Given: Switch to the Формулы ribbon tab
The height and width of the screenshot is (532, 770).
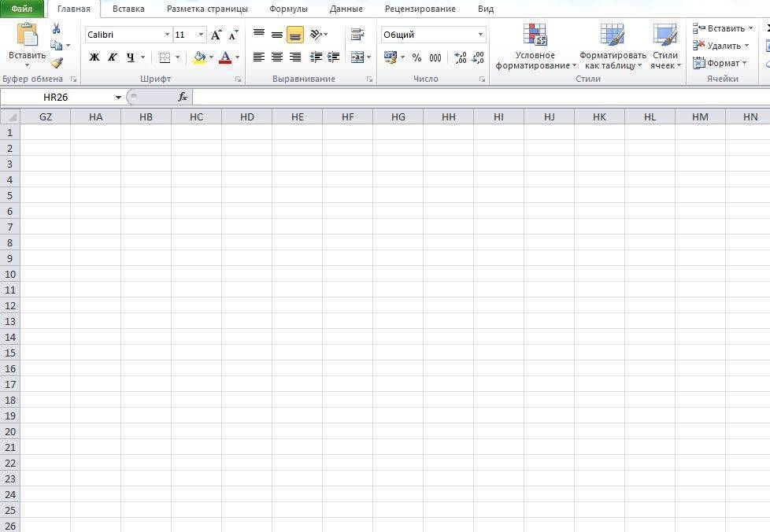Looking at the screenshot, I should [x=288, y=9].
